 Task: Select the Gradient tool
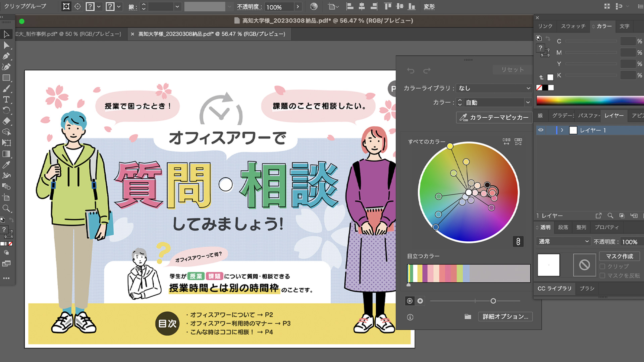click(6, 154)
